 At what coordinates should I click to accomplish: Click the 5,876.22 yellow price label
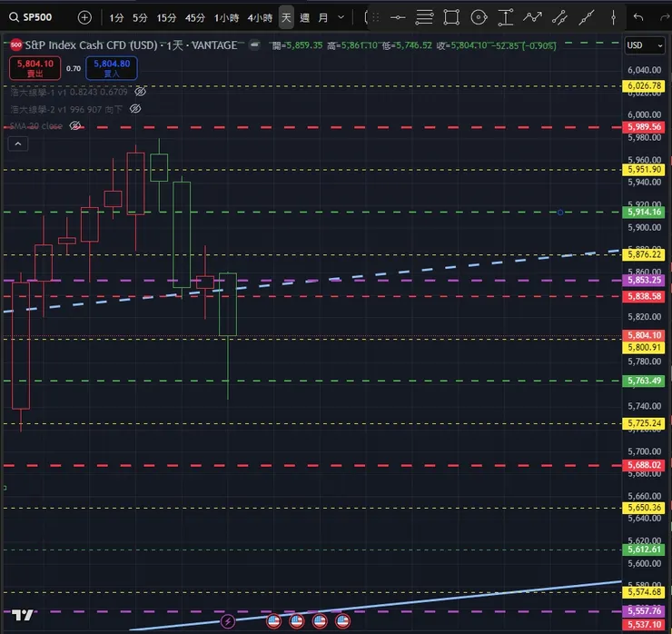[x=644, y=254]
